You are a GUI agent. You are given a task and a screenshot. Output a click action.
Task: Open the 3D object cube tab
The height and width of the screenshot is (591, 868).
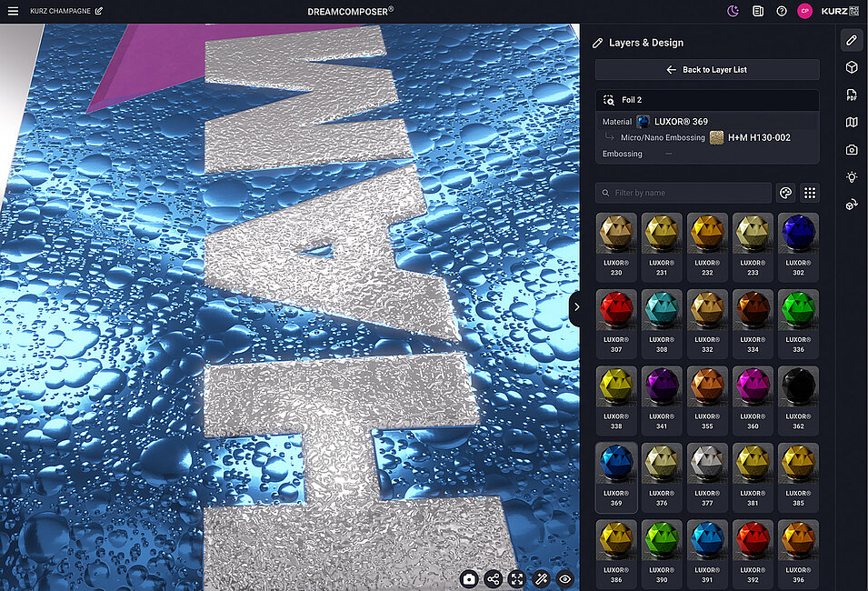[852, 67]
